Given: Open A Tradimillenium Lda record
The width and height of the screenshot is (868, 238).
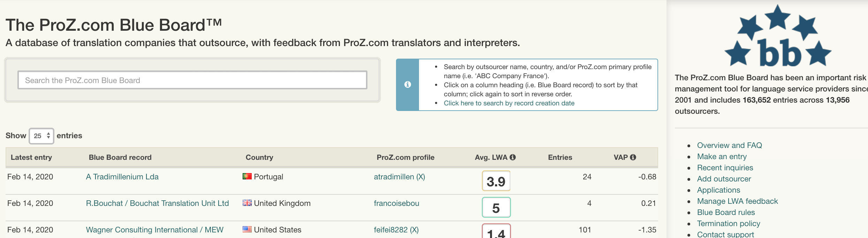Looking at the screenshot, I should pos(122,177).
